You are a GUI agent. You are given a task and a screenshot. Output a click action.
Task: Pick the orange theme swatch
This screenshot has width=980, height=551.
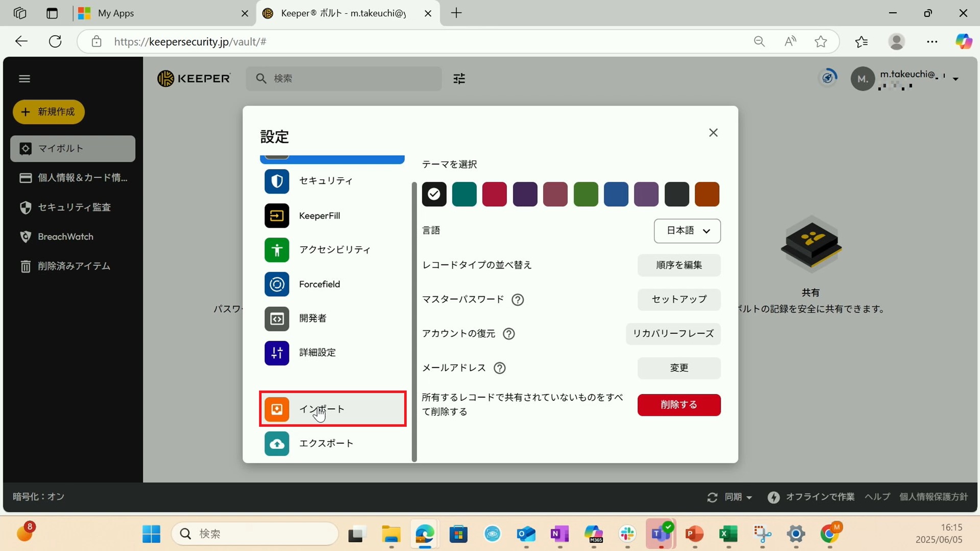point(707,195)
